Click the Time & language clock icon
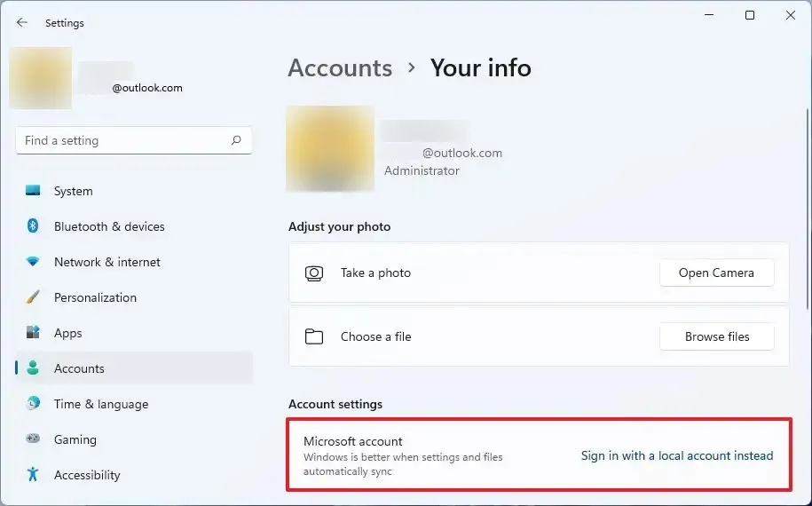This screenshot has width=812, height=506. pos(33,403)
